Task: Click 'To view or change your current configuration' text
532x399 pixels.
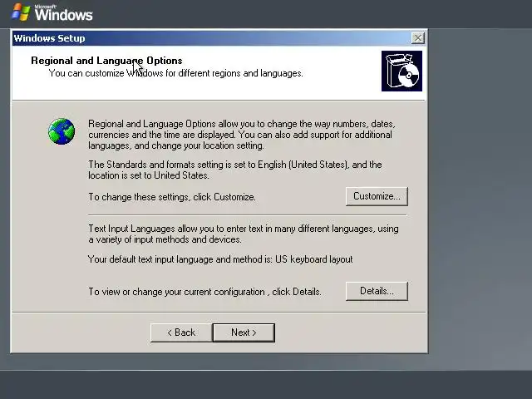Action: tap(204, 292)
